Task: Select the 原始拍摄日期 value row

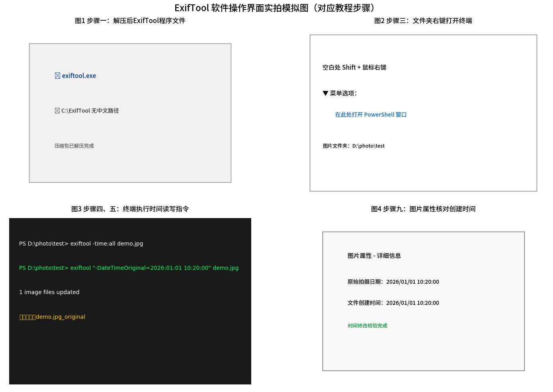Action: pyautogui.click(x=393, y=282)
